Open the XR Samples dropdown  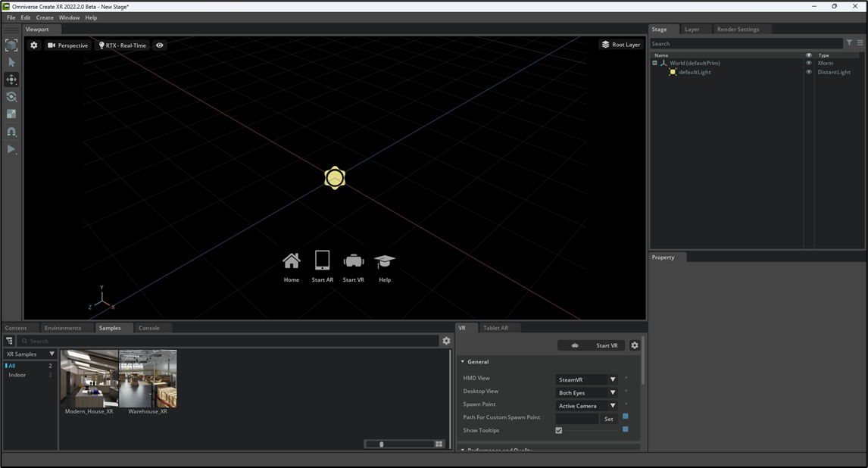click(x=30, y=354)
